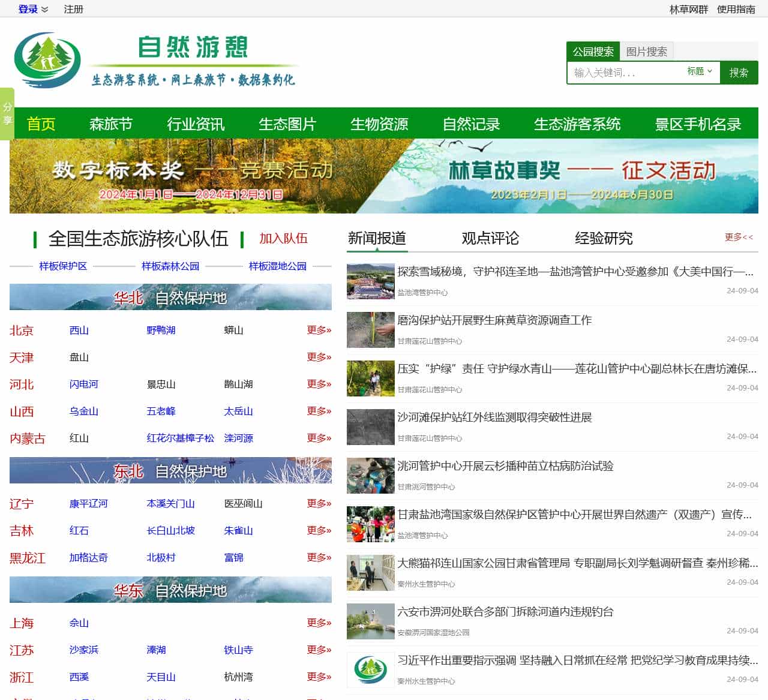Viewport: 768px width, 700px height.
Task: Click the 加入队伍 link
Action: (x=283, y=238)
